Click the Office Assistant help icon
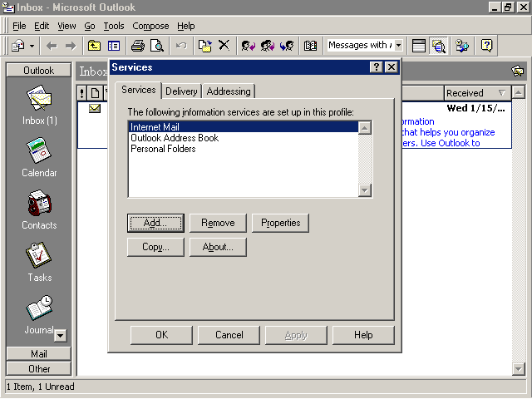532x399 pixels. pos(487,46)
